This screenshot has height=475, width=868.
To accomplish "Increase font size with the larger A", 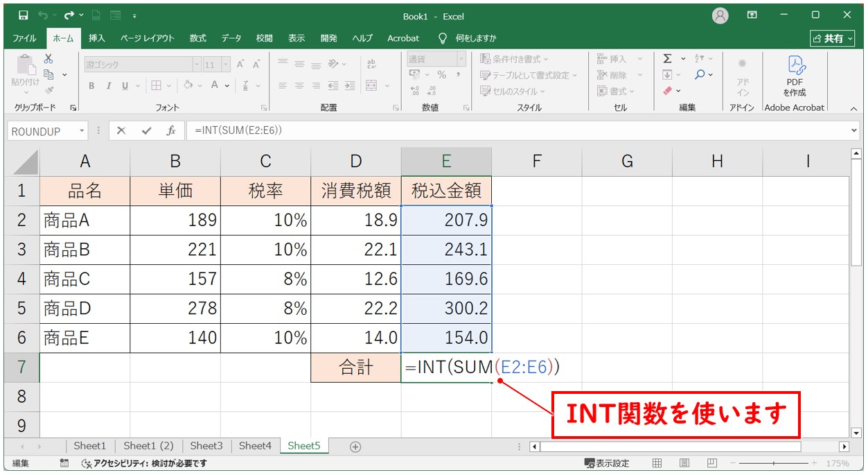I will point(240,64).
